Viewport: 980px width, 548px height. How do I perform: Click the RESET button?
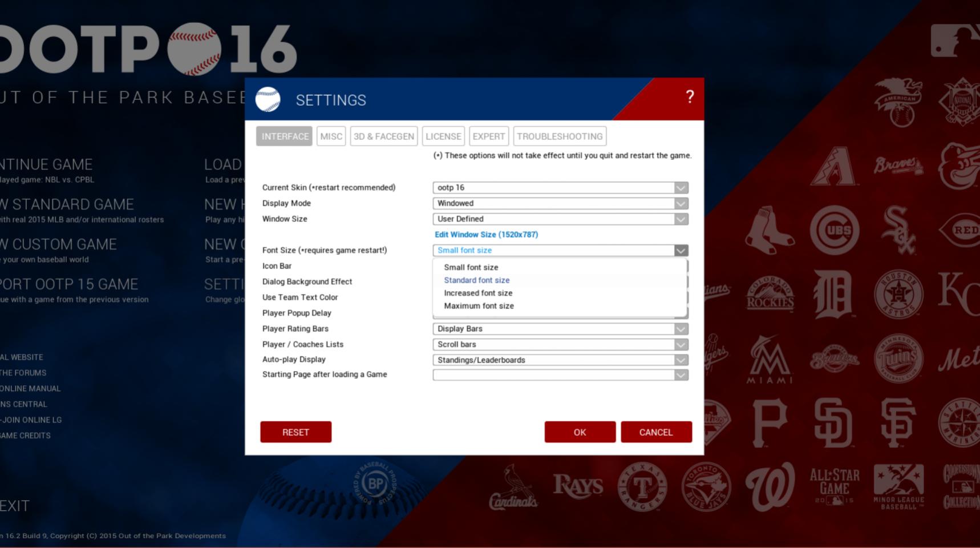click(x=295, y=432)
